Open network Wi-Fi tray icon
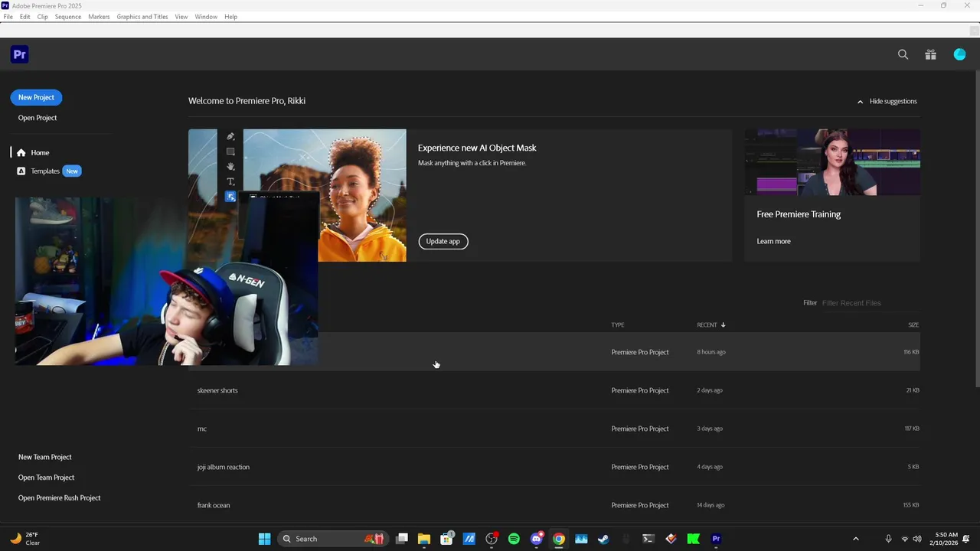The image size is (980, 551). click(x=904, y=539)
